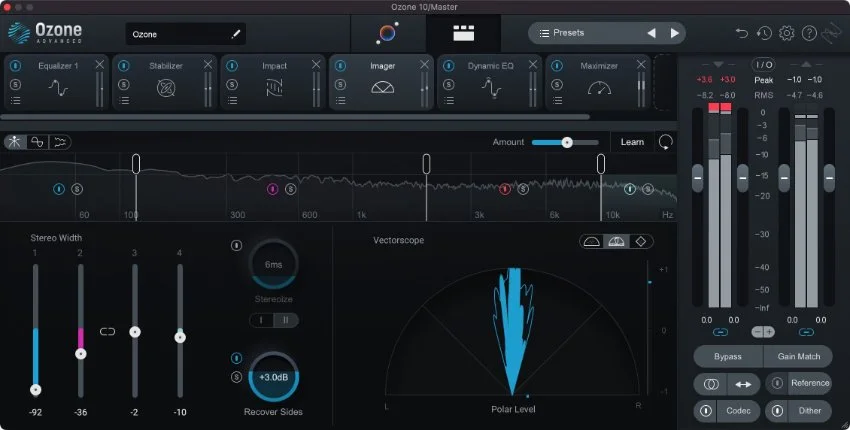Open the Dither panel

(x=810, y=411)
